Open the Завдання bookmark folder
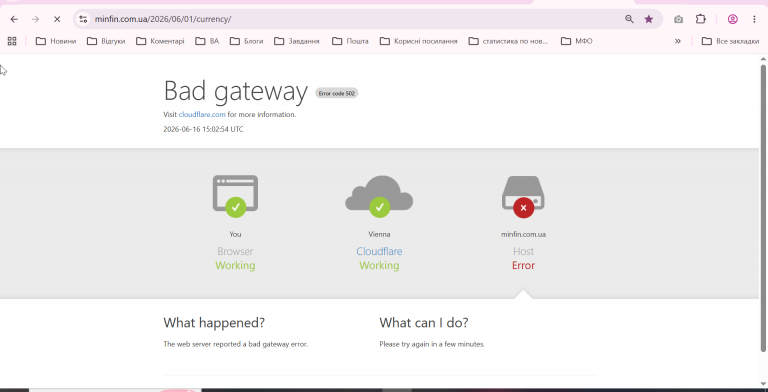The image size is (768, 392). (297, 41)
